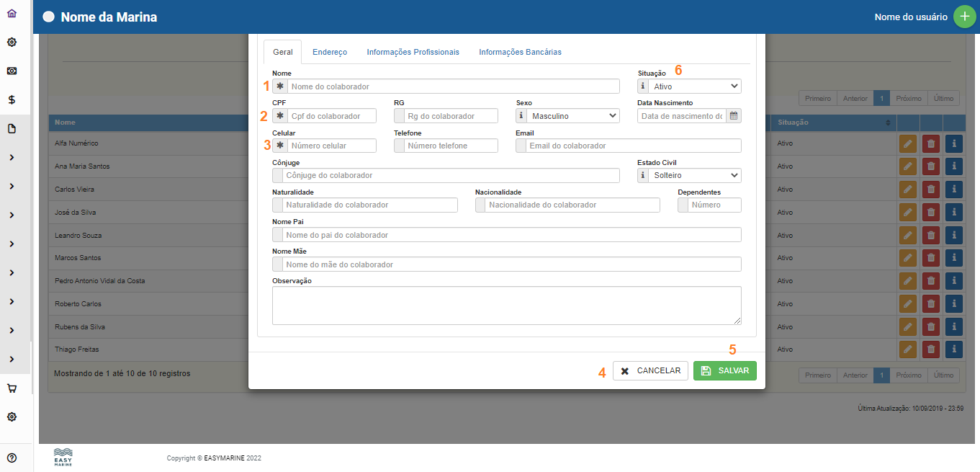This screenshot has width=980, height=472.
Task: Click the Nome do colaborador input field
Action: (454, 86)
